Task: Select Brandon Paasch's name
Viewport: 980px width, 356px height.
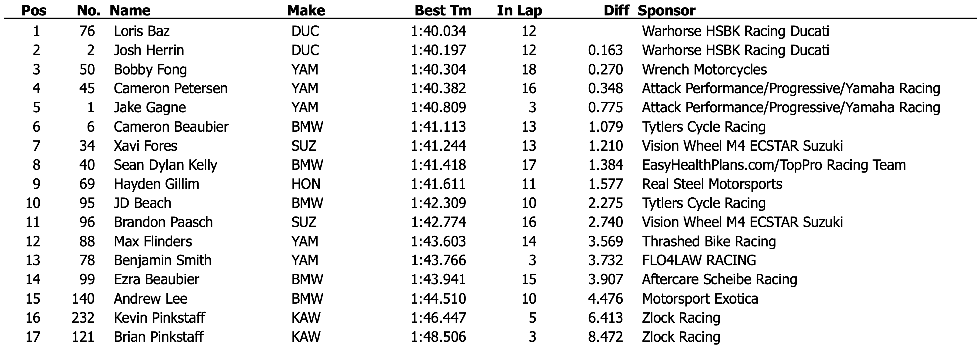Action: click(x=163, y=222)
